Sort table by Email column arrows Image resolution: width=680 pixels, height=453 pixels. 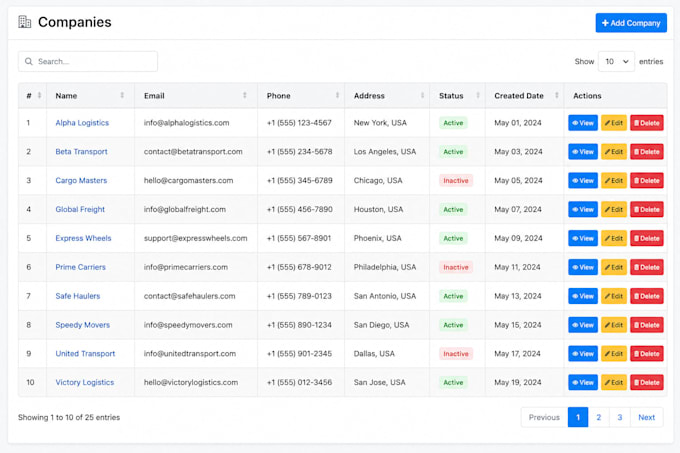pyautogui.click(x=245, y=95)
